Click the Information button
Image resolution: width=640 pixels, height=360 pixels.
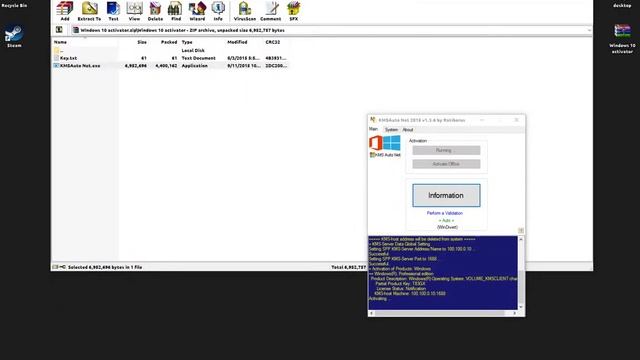point(446,196)
